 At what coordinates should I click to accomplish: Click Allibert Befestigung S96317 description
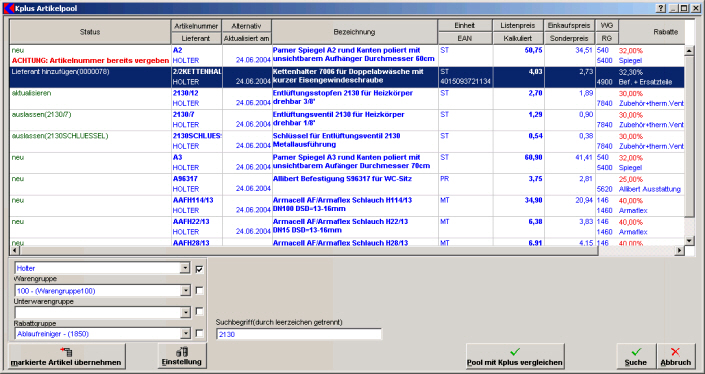tap(342, 179)
